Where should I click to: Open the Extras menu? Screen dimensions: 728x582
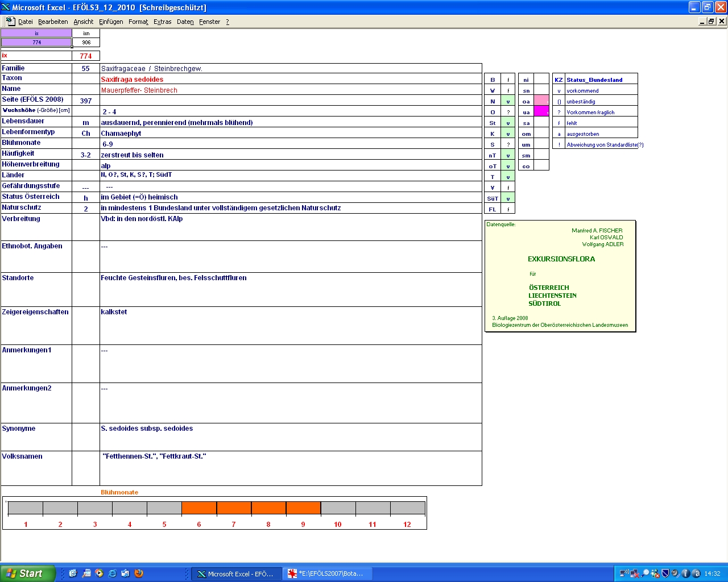[x=162, y=22]
